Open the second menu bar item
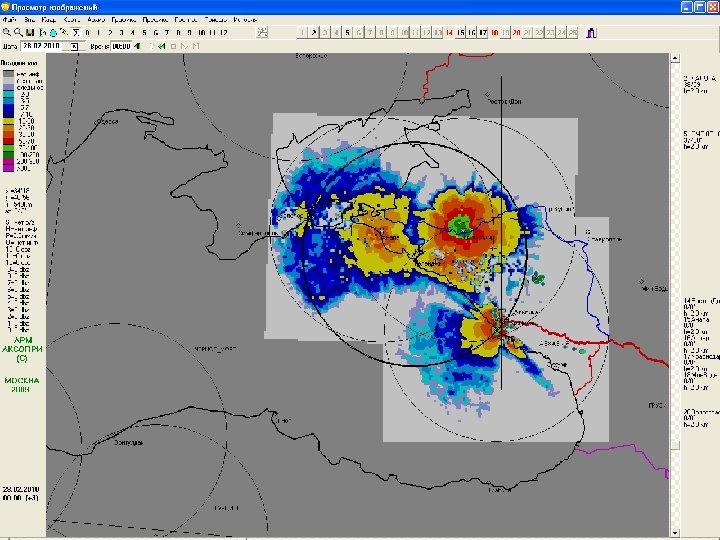This screenshot has height=540, width=720. 29,20
